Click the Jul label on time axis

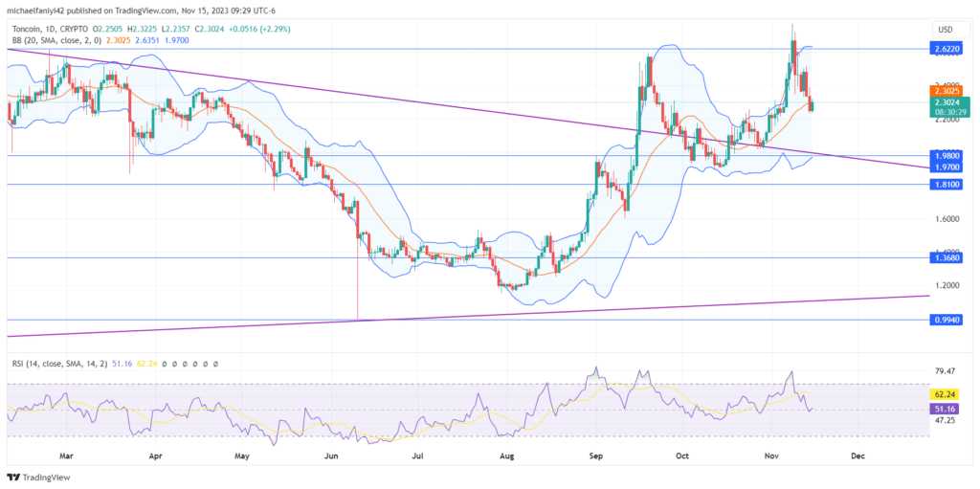[417, 456]
